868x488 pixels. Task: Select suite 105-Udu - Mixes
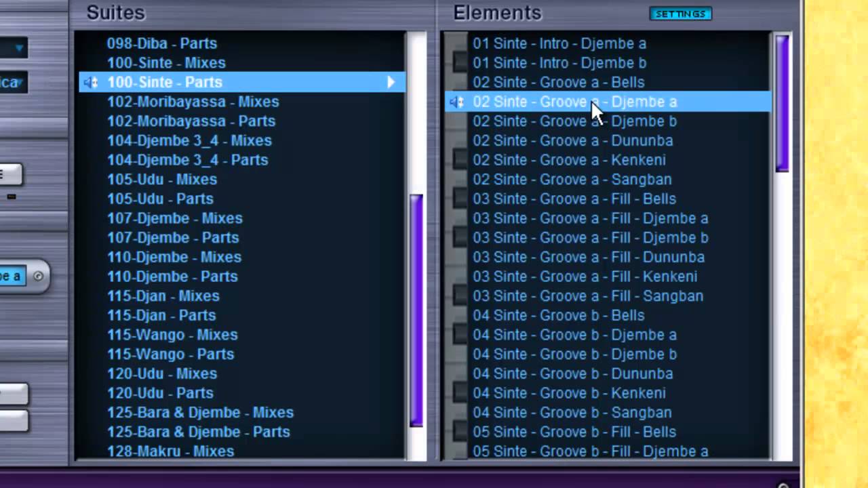(162, 180)
